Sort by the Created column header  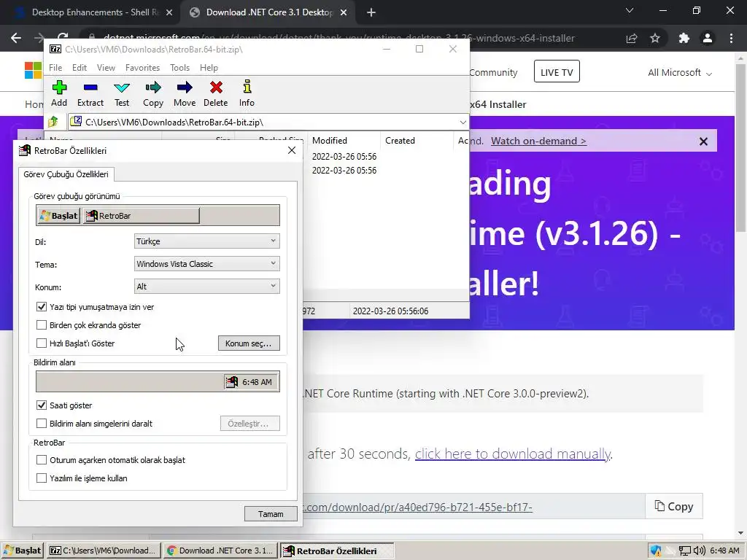click(x=417, y=141)
